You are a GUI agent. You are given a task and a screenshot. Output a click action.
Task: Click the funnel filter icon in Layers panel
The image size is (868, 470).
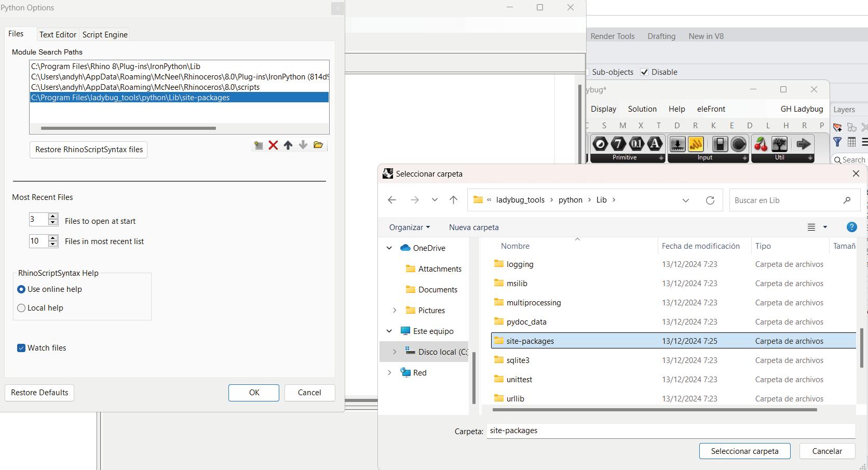pos(837,142)
